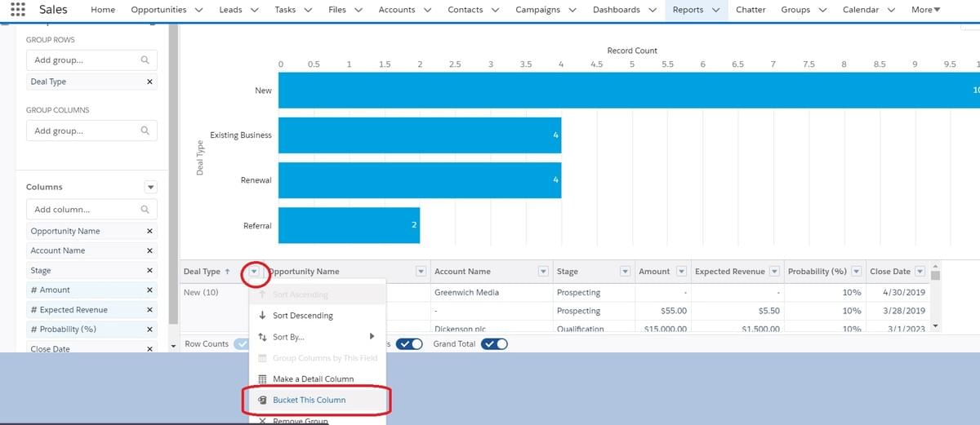Open Stage column header dropdown

coord(626,272)
